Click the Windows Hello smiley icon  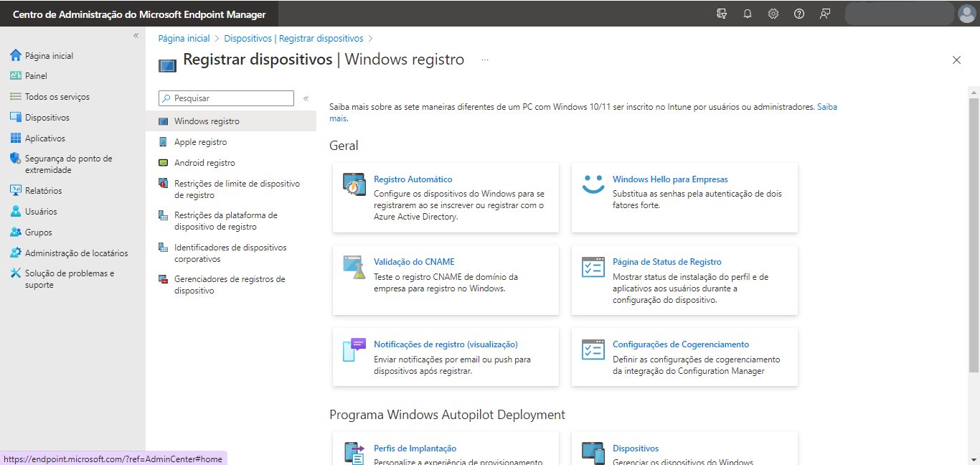coord(593,184)
